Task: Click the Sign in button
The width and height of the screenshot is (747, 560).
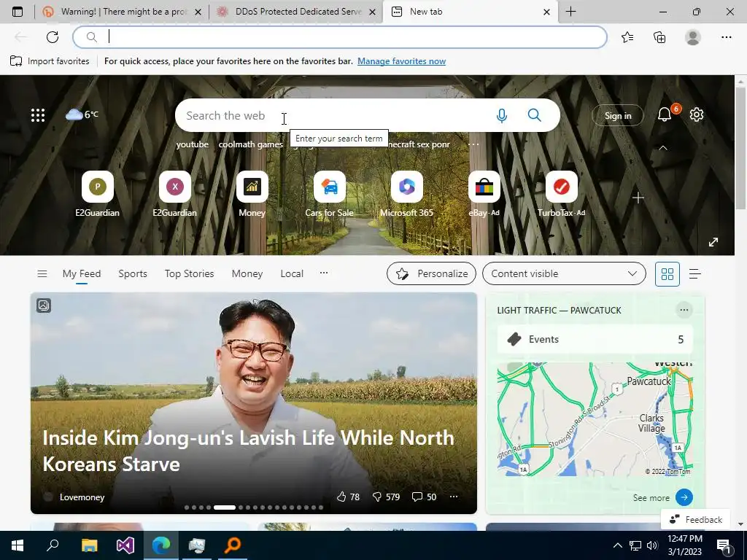Action: [x=618, y=116]
